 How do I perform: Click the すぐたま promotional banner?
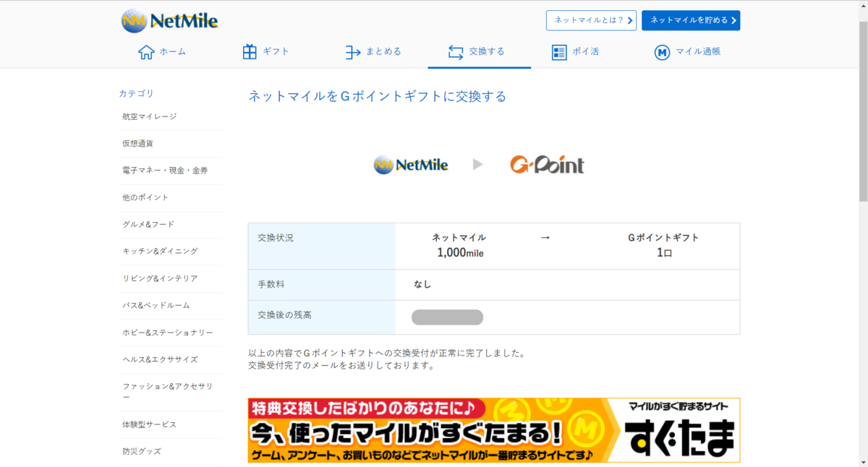(x=494, y=430)
